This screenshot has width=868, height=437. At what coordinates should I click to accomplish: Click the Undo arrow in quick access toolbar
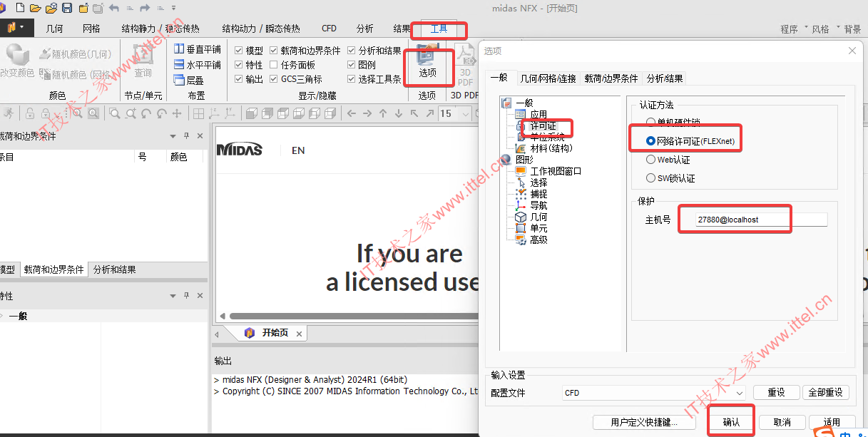(x=114, y=8)
